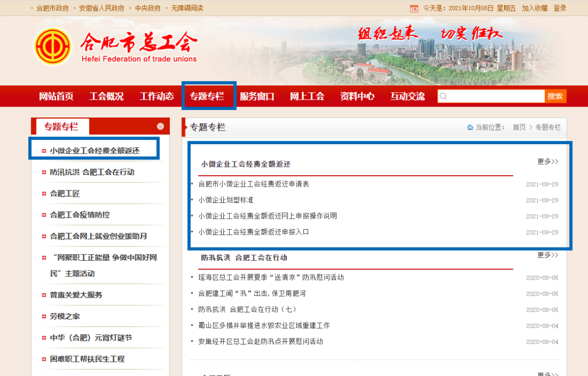
Task: Click 更多>> for 防汛抗洪 section
Action: tap(548, 255)
